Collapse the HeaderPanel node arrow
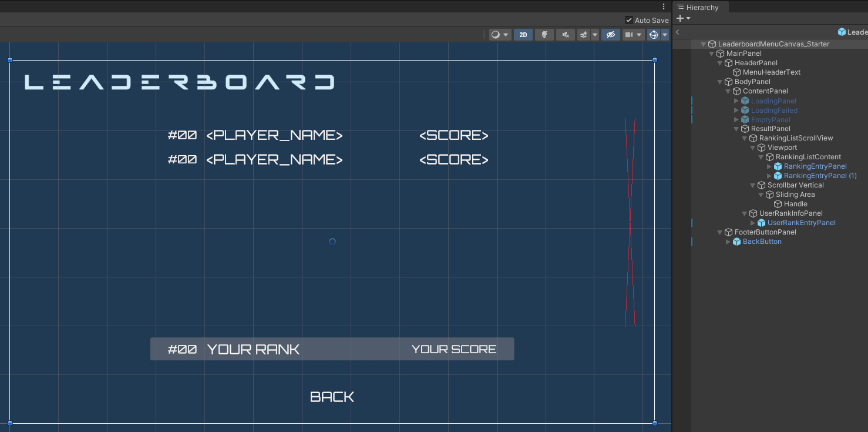868x432 pixels. 720,63
